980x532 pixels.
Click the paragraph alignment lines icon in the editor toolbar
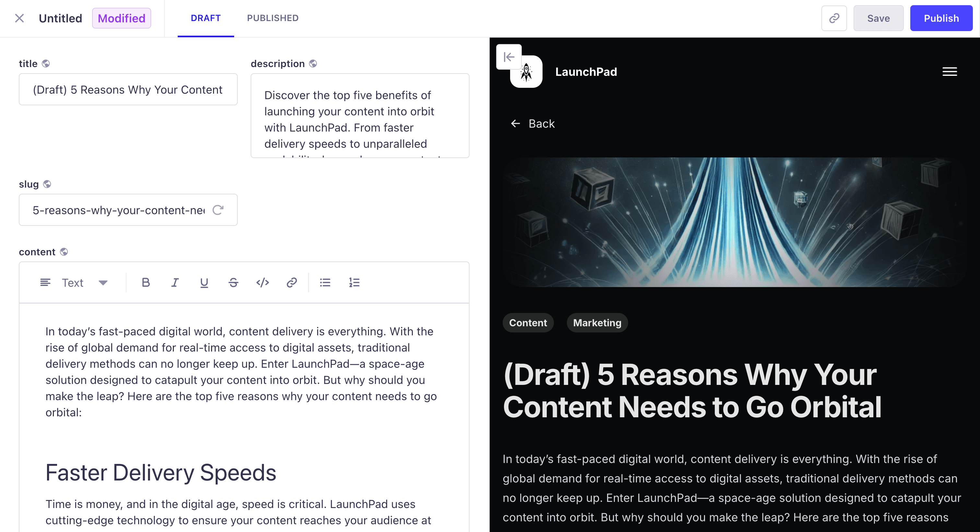pos(45,283)
